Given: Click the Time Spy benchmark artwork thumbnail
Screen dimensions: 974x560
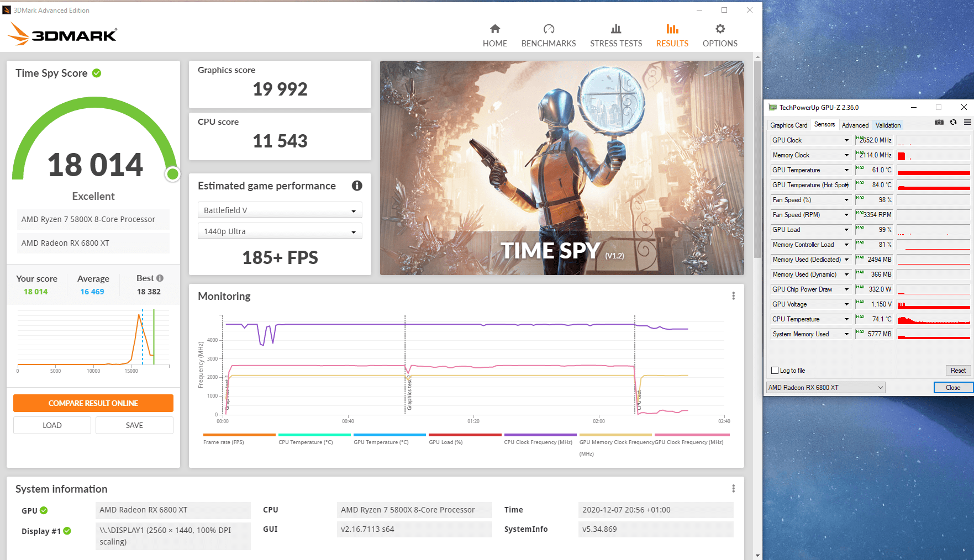Looking at the screenshot, I should click(x=562, y=168).
